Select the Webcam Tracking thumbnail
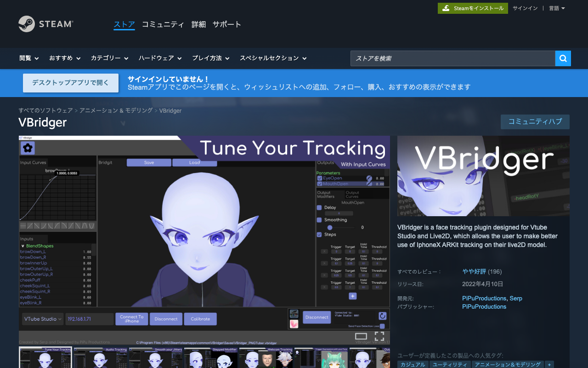 click(266, 358)
